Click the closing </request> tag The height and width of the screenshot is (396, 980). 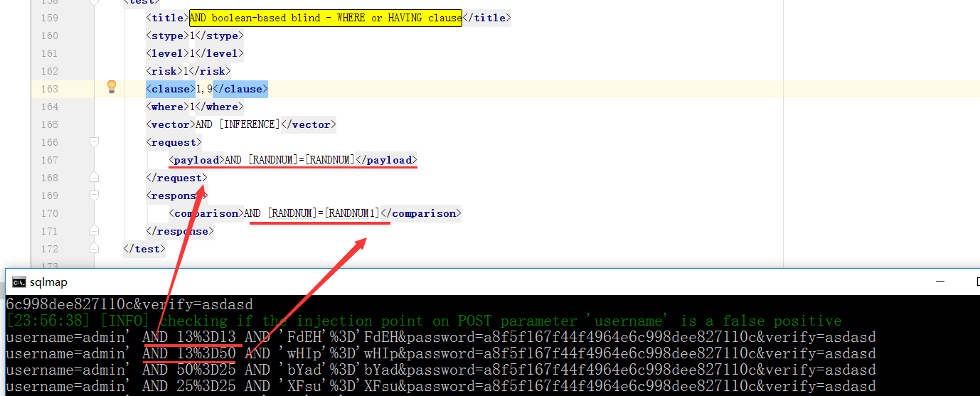[x=176, y=178]
